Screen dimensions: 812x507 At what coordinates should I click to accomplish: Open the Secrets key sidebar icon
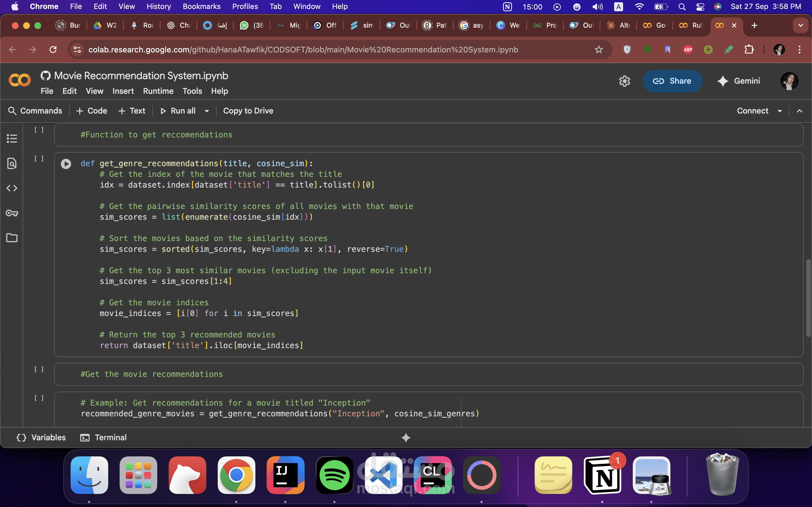pos(12,213)
